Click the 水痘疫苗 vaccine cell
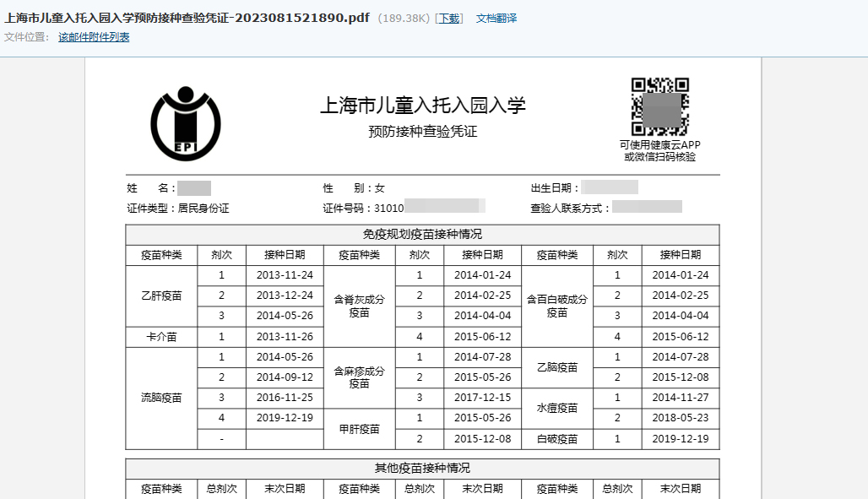Image resolution: width=868 pixels, height=499 pixels. pos(557,408)
